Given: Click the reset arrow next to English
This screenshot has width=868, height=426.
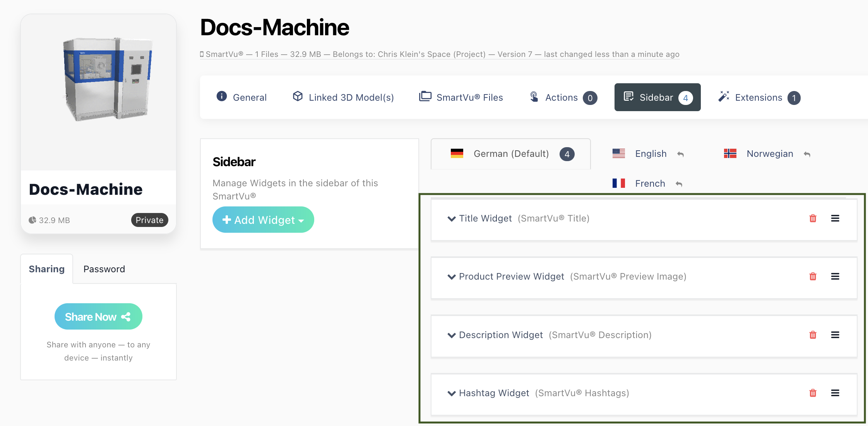Looking at the screenshot, I should click(x=680, y=154).
